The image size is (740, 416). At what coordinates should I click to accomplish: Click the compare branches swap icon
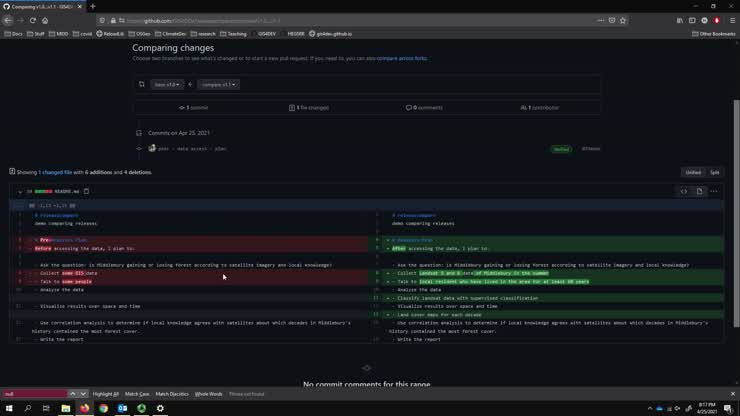[142, 85]
